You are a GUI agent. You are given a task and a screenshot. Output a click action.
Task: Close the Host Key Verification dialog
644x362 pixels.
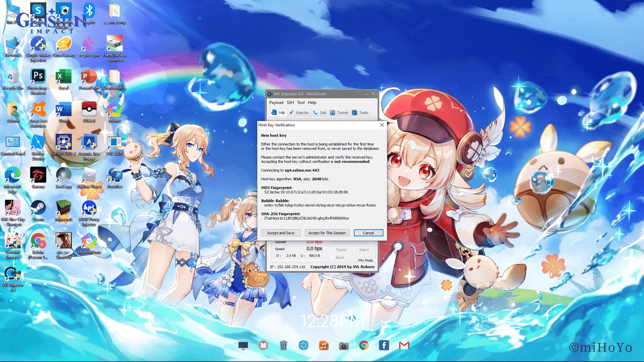tap(382, 125)
